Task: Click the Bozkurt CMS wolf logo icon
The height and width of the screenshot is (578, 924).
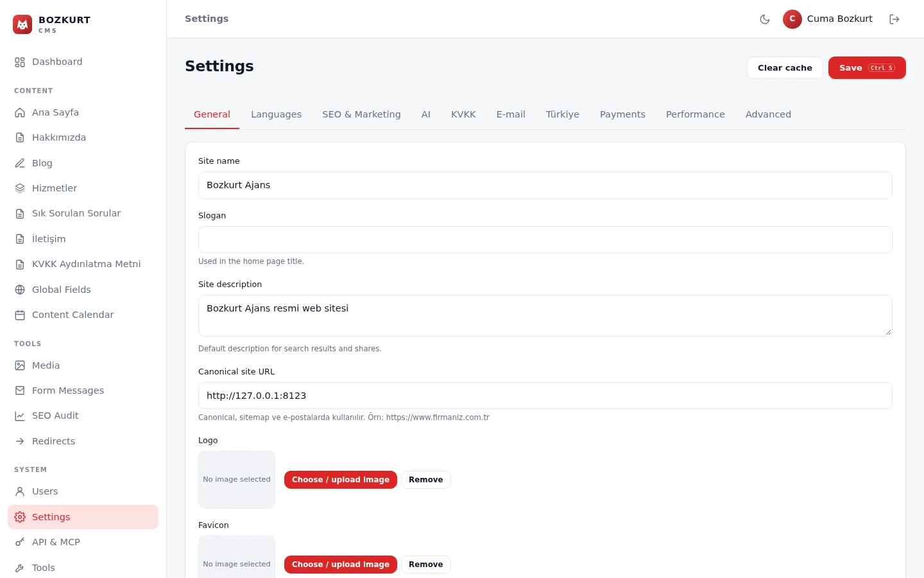Action: pyautogui.click(x=22, y=24)
